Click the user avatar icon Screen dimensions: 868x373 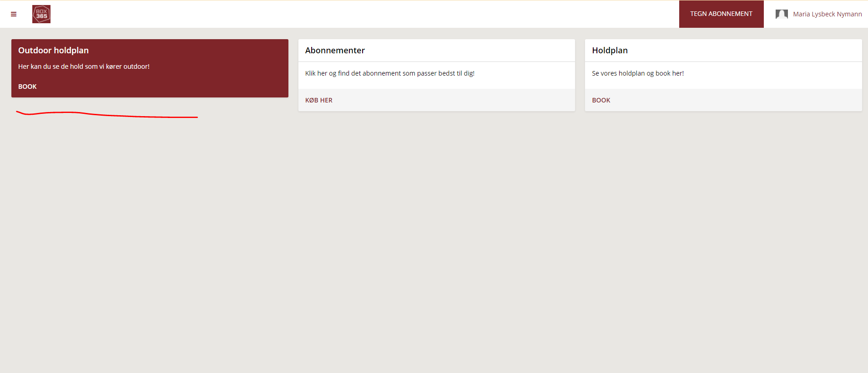(782, 14)
